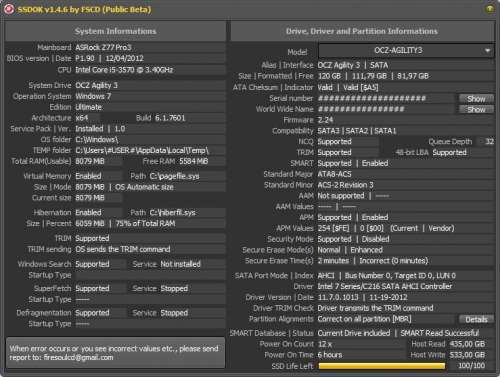Click the SSDOK app logo icon
Screen dimensions: 500x377
tap(9, 9)
